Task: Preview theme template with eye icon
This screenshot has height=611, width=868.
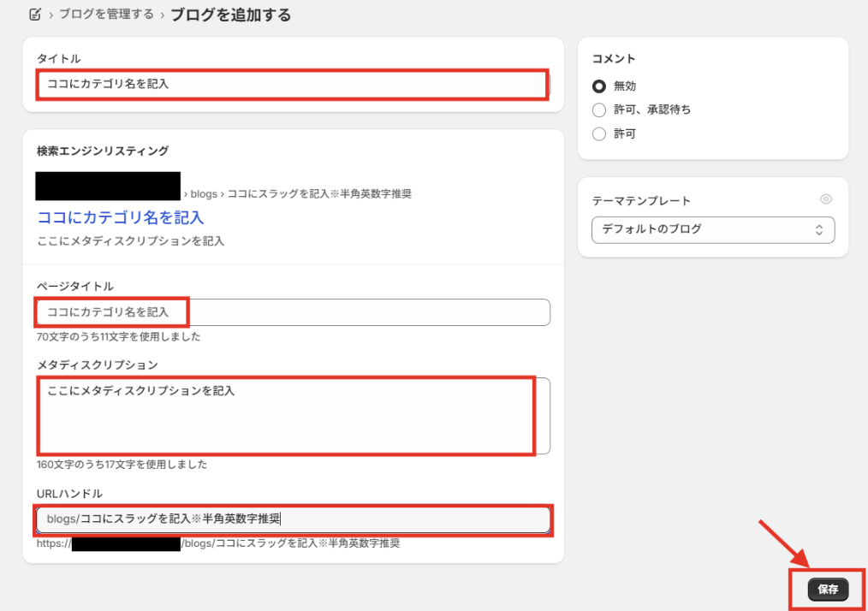Action: (825, 199)
